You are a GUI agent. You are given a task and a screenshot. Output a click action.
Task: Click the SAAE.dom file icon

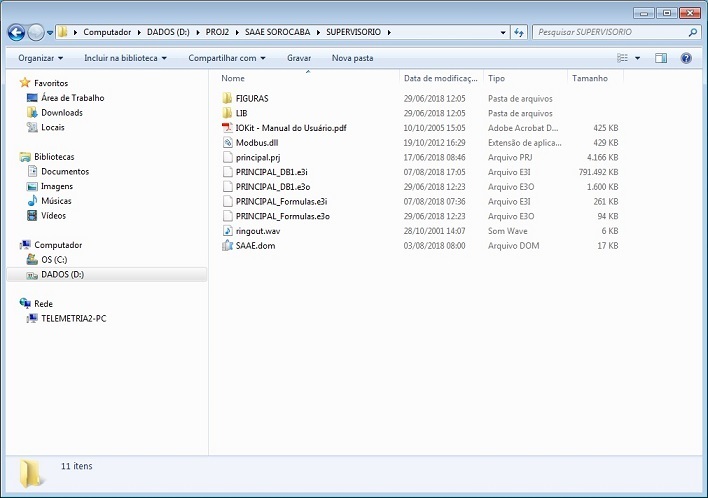228,246
